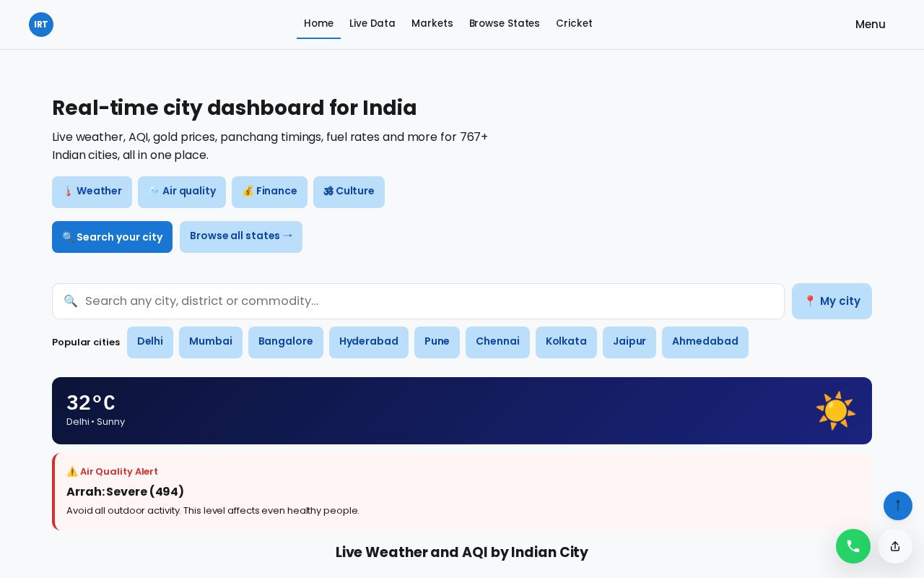Click the Real-time city dashboard heading
924x578 pixels.
235,108
